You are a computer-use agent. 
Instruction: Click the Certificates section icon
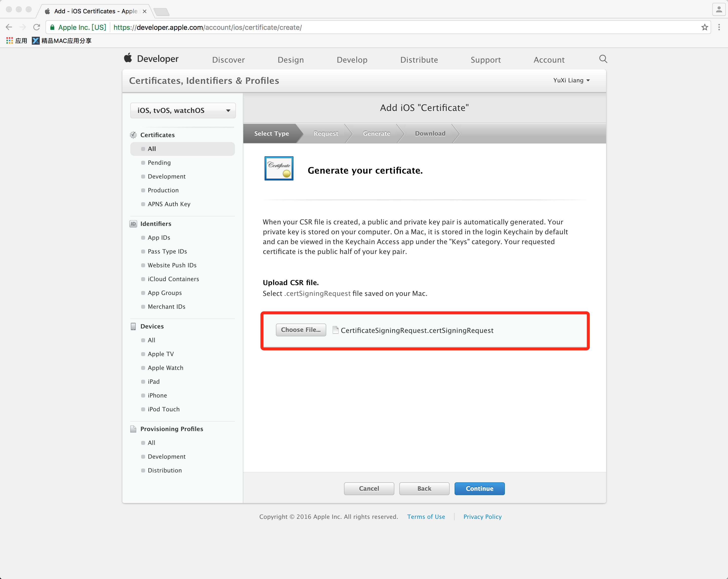point(133,135)
